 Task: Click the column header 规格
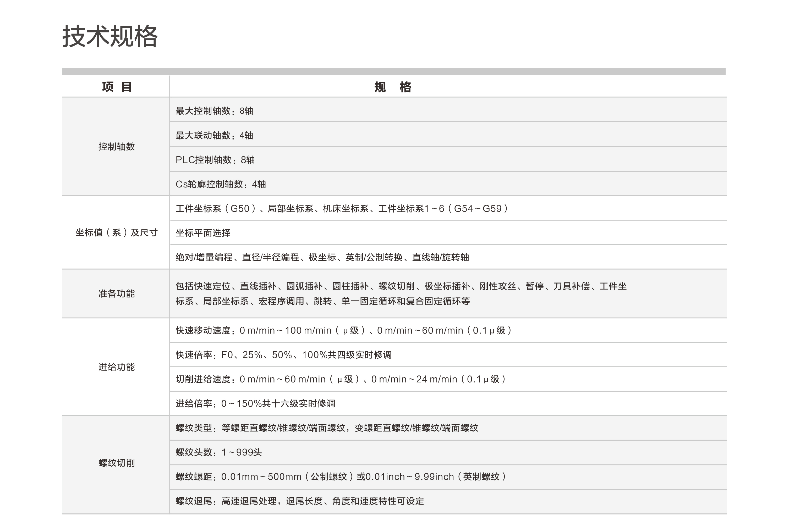(x=393, y=87)
